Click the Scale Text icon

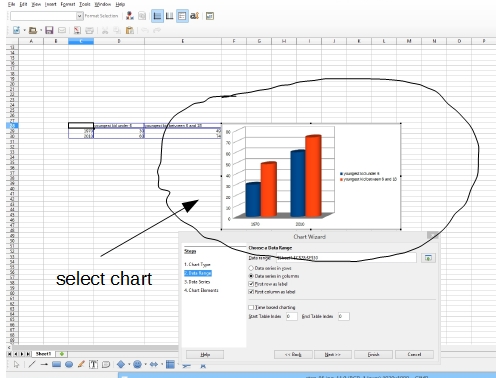(194, 16)
